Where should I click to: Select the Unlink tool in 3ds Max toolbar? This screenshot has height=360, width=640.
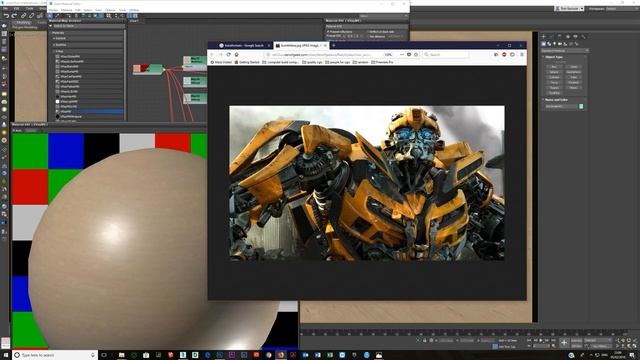pos(31,16)
